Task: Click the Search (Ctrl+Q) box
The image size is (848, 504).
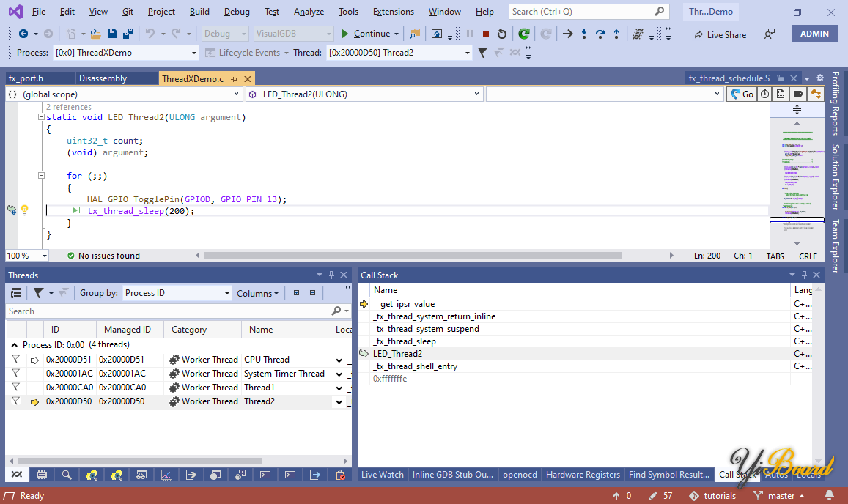Action: [589, 12]
